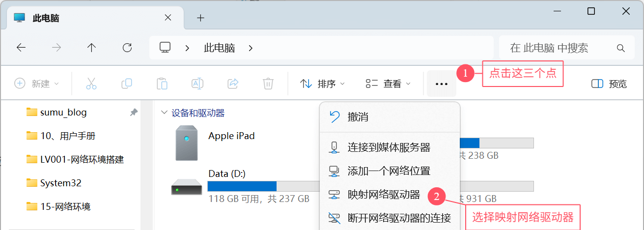The image size is (644, 230).
Task: Minimize the File Explorer window
Action: click(557, 11)
